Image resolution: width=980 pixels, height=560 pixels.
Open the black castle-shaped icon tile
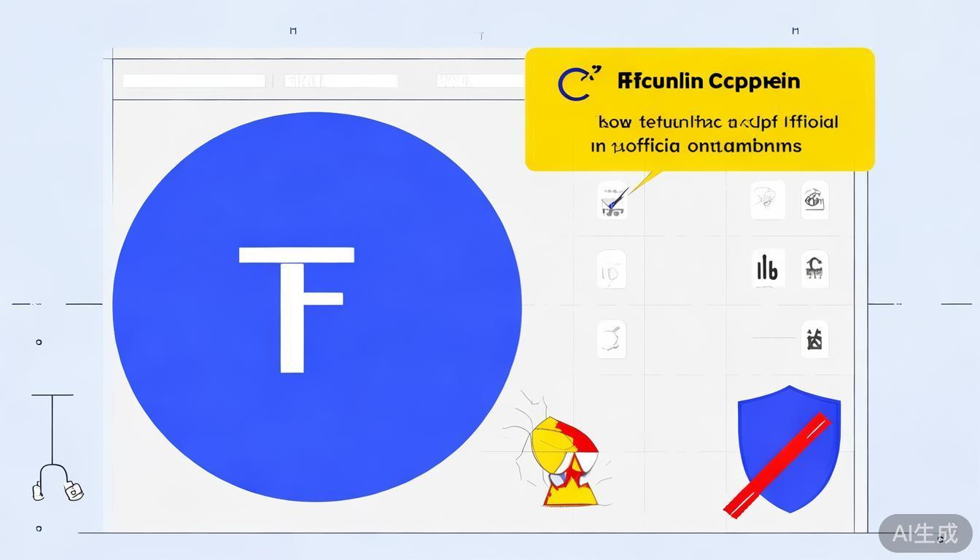point(814,339)
